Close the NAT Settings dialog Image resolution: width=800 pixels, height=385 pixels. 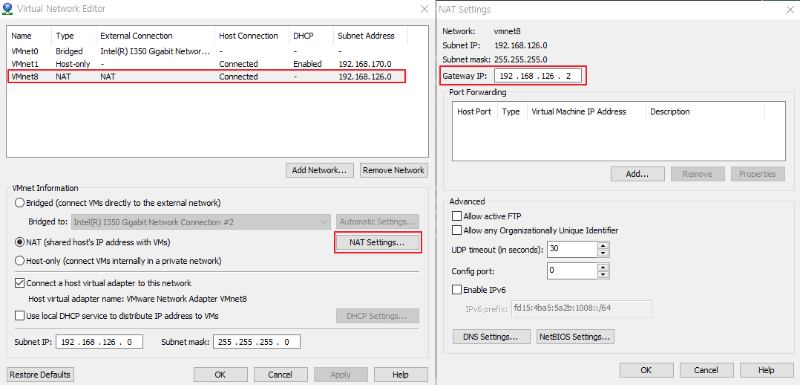pyautogui.click(x=790, y=9)
